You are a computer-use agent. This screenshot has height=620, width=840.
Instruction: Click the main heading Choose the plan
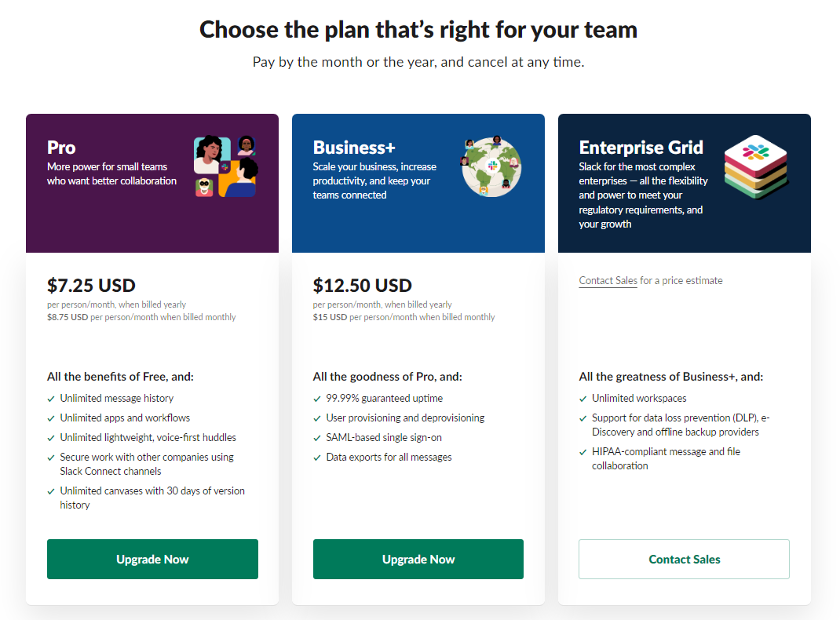[418, 30]
